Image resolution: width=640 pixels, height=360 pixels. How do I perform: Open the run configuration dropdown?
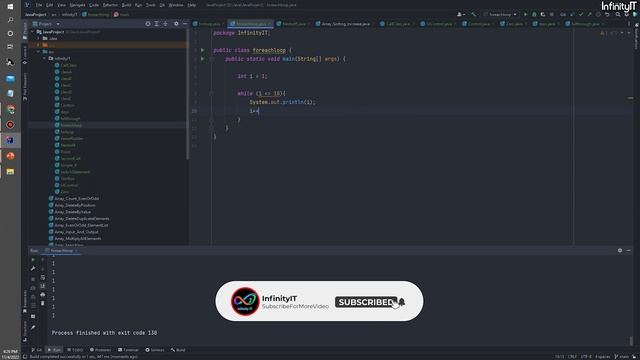click(x=500, y=14)
